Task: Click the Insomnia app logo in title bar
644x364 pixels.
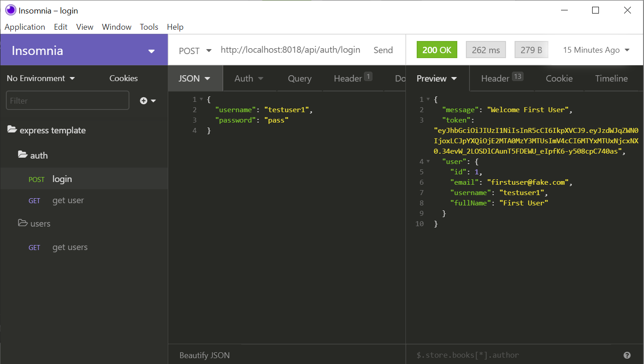Action: [x=10, y=10]
